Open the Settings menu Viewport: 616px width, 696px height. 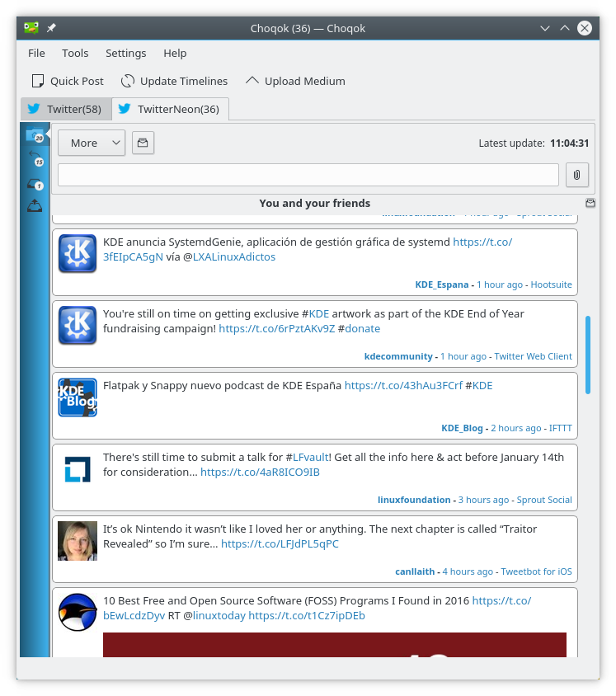tap(125, 53)
